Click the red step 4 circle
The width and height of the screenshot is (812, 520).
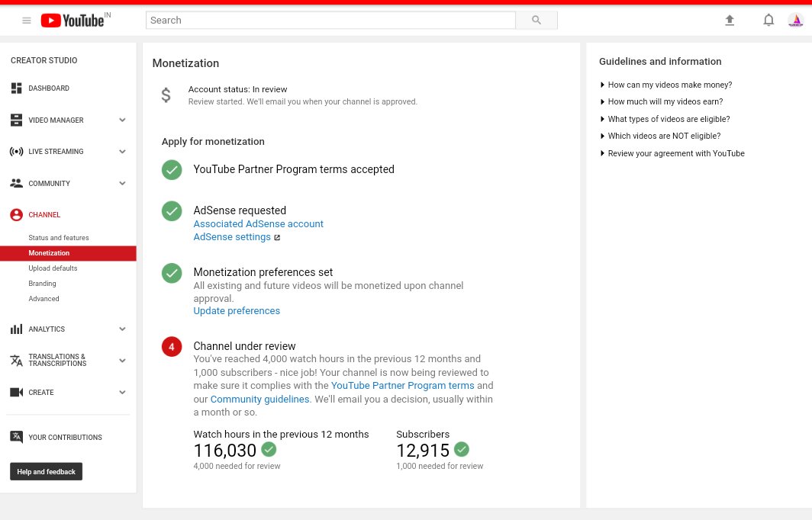point(172,347)
